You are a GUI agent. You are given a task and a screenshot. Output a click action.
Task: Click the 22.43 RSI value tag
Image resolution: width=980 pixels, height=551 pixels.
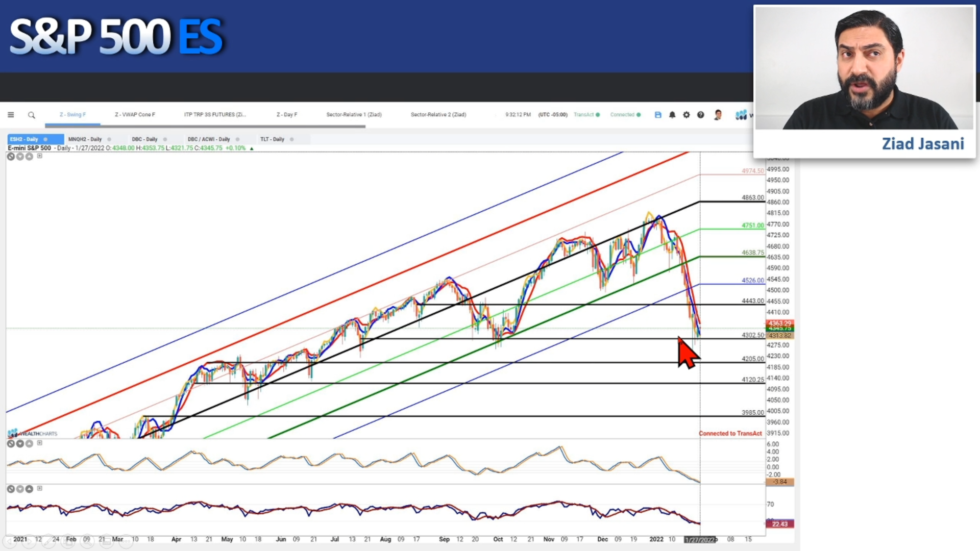[x=779, y=524]
